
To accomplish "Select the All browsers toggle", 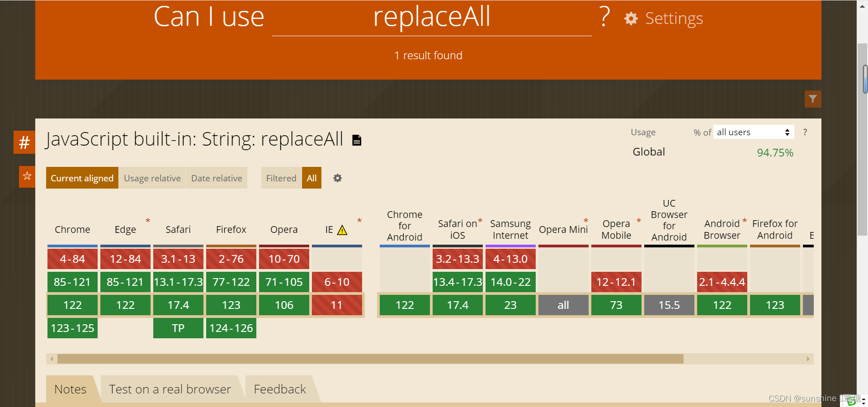I will coord(311,178).
